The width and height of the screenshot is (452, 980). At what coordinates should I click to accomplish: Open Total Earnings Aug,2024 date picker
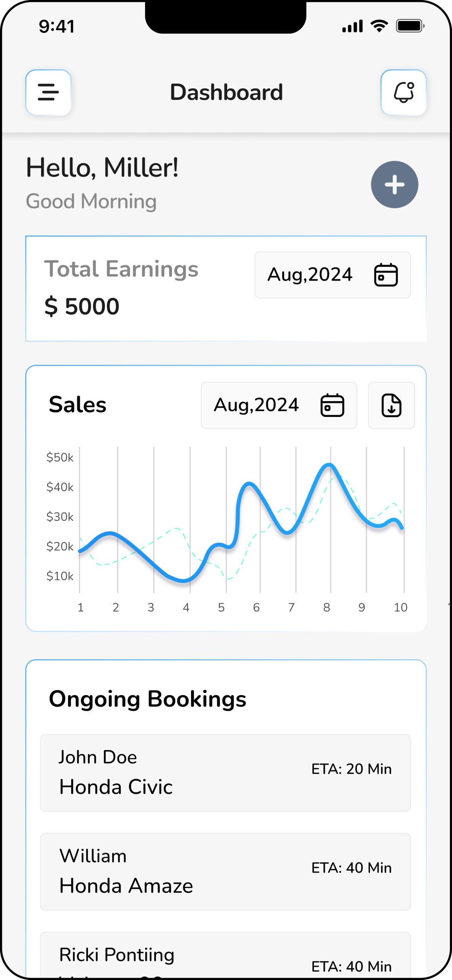(310, 275)
